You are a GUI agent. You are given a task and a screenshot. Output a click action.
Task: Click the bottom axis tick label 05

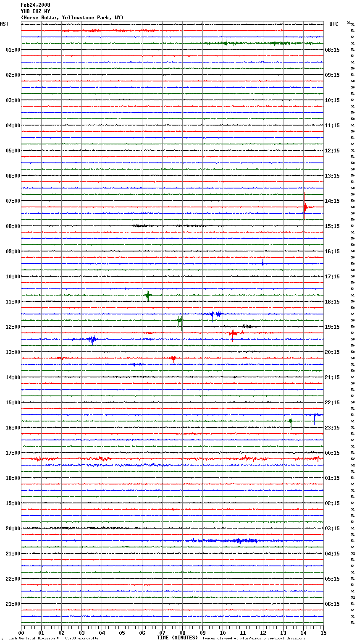[122, 633]
